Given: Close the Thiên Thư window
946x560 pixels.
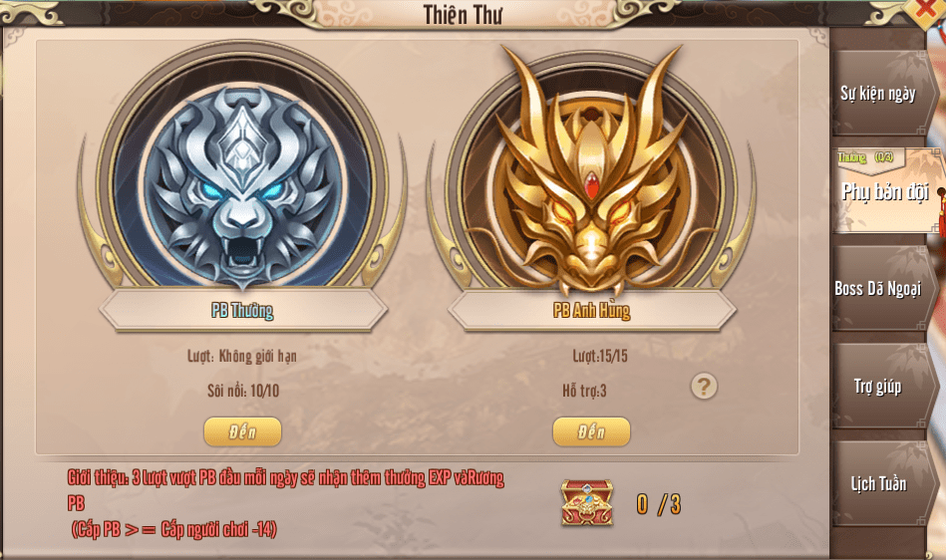Looking at the screenshot, I should pos(925,10).
